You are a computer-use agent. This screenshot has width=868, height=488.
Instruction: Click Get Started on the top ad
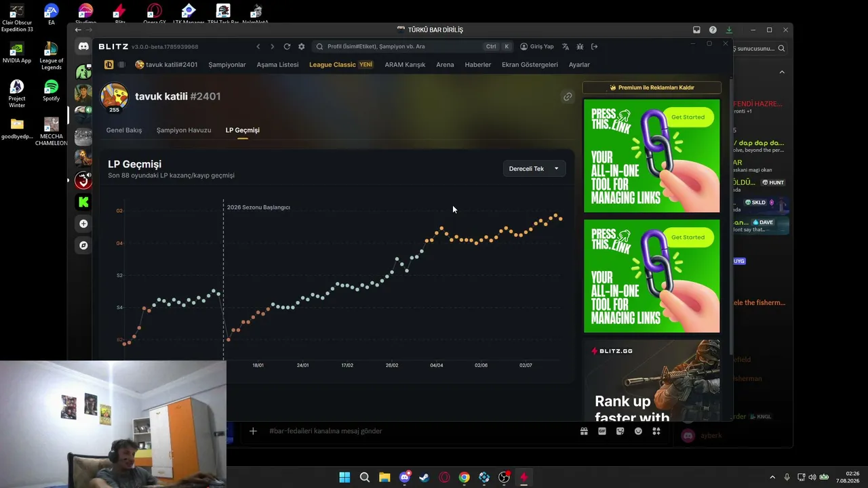[688, 117]
